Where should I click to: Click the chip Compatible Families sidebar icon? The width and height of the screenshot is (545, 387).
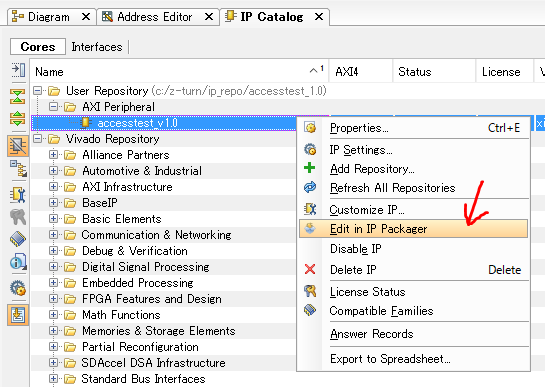coord(17,239)
